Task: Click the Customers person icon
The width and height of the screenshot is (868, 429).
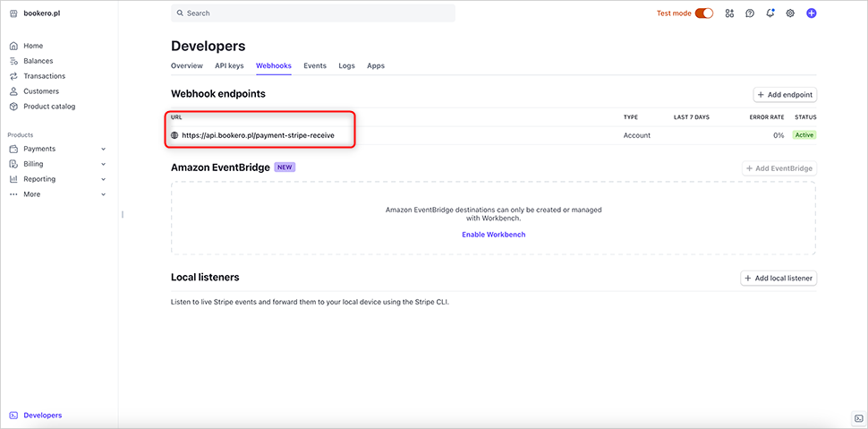Action: 13,91
